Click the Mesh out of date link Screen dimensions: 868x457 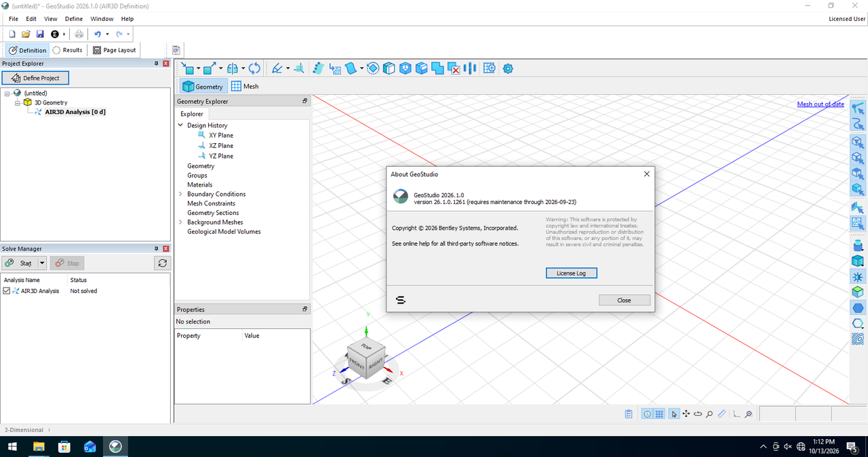point(821,104)
